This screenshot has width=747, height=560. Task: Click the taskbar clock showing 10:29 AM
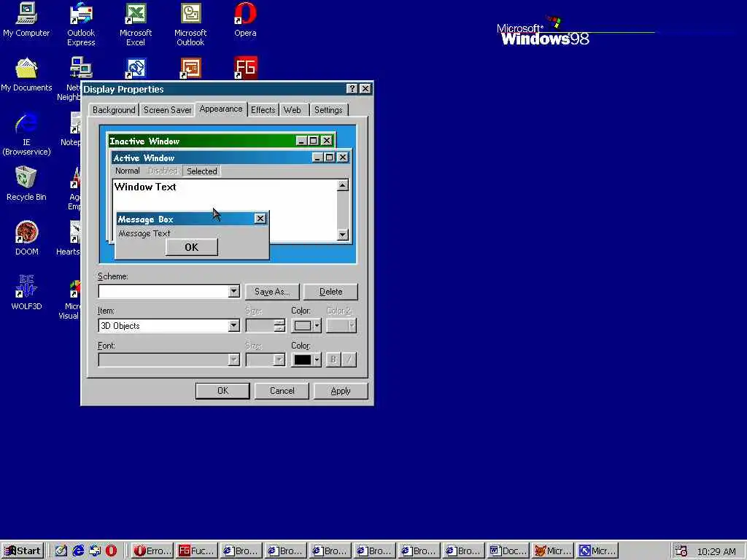(x=716, y=551)
